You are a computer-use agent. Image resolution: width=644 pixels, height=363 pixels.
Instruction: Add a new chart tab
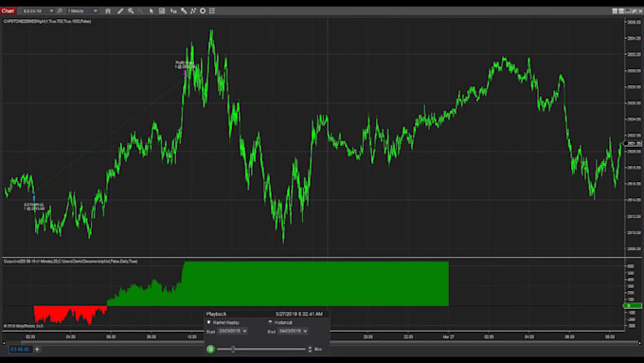[37, 350]
